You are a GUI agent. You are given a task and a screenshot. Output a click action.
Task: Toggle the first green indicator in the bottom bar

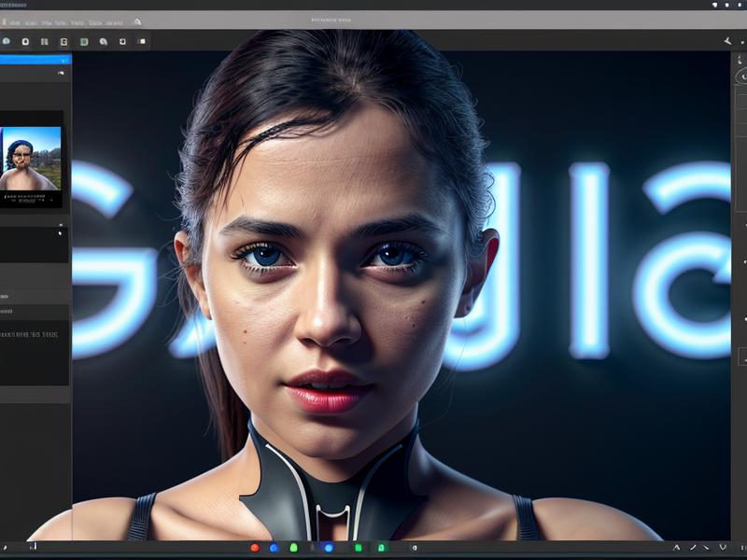tap(293, 547)
